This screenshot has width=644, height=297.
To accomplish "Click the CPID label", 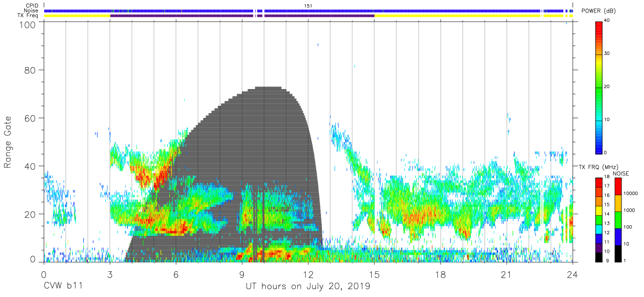I will (x=32, y=6).
